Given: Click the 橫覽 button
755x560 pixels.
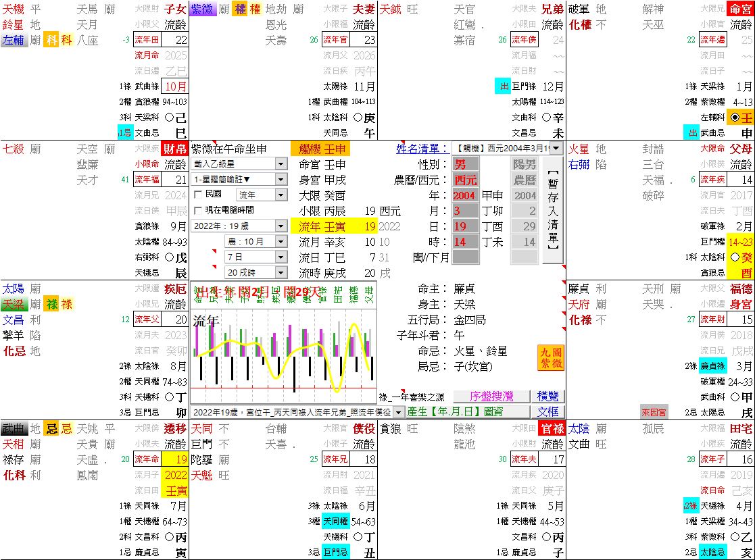Looking at the screenshot, I should (x=547, y=397).
